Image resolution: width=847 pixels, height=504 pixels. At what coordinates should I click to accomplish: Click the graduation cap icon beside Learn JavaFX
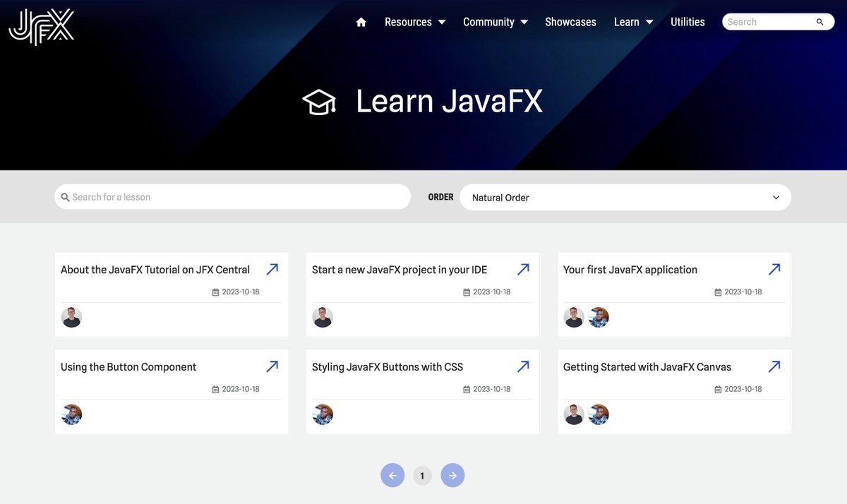click(319, 102)
